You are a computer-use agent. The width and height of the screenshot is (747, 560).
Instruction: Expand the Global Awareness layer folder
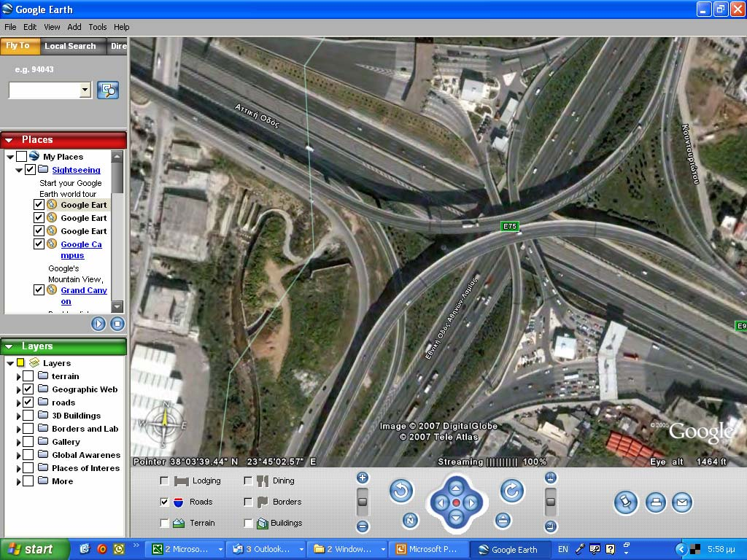18,455
